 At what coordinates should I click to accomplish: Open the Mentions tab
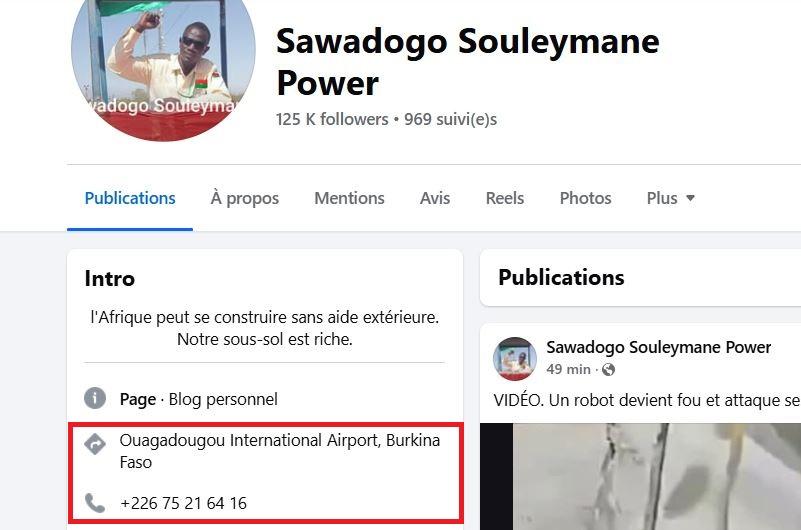pyautogui.click(x=349, y=198)
